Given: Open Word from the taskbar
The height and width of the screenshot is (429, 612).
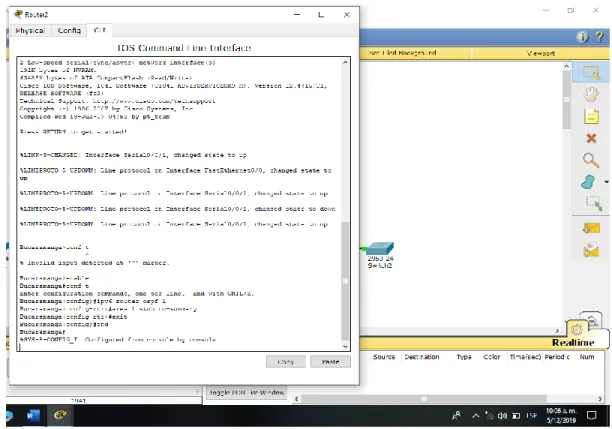Looking at the screenshot, I should pyautogui.click(x=33, y=415).
